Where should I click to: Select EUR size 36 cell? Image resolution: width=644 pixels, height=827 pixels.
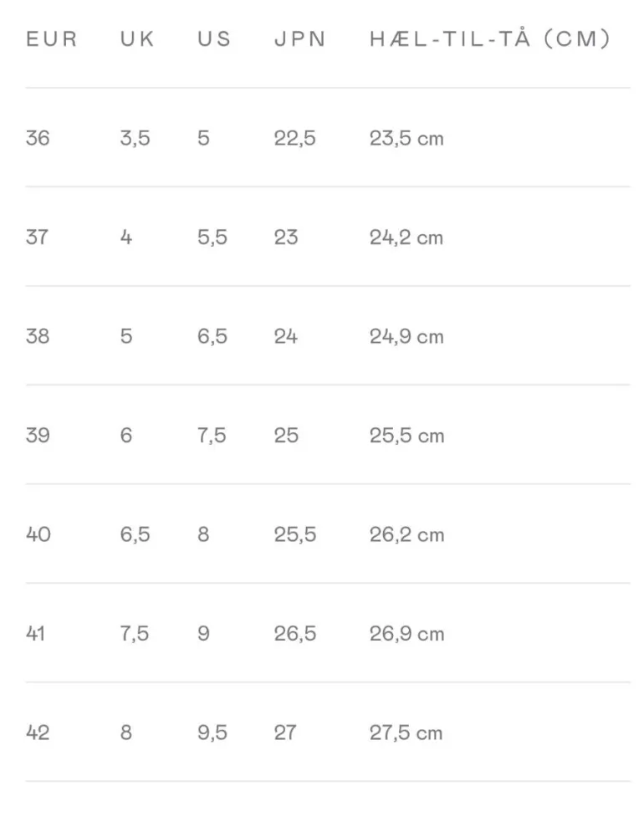pos(38,138)
